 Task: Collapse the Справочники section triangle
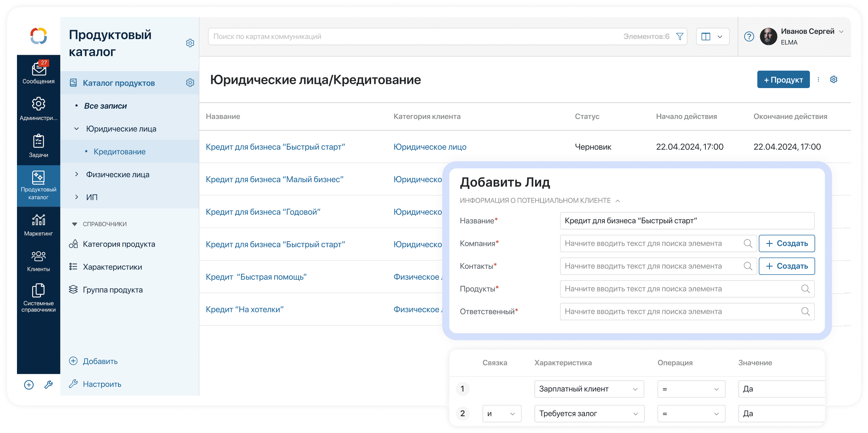pyautogui.click(x=75, y=224)
